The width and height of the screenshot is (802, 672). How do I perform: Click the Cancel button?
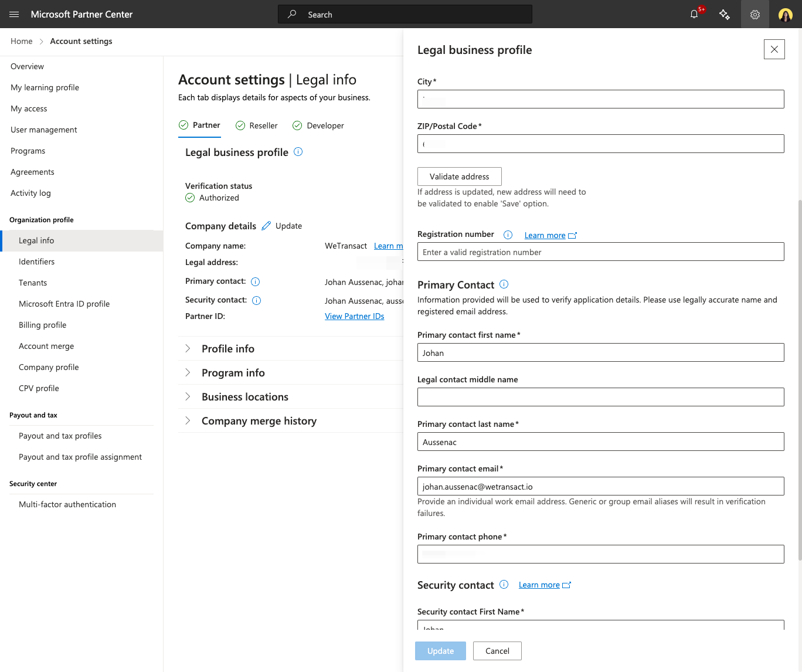pyautogui.click(x=497, y=651)
